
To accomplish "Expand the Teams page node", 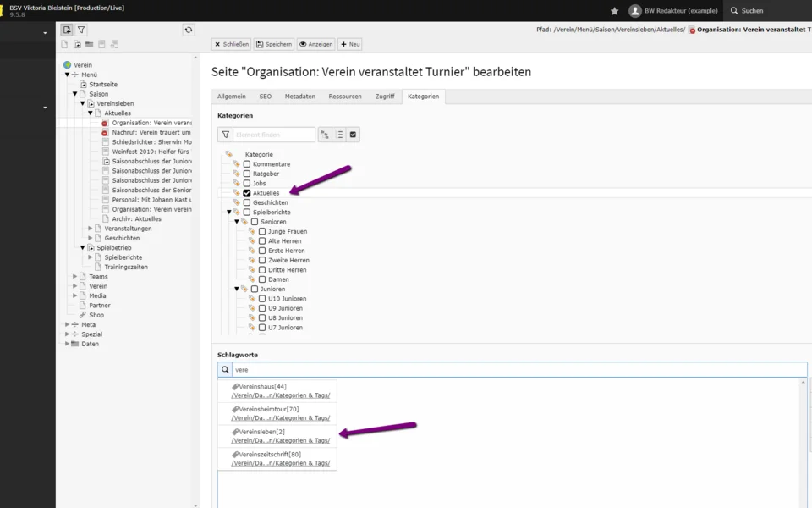I will click(75, 276).
